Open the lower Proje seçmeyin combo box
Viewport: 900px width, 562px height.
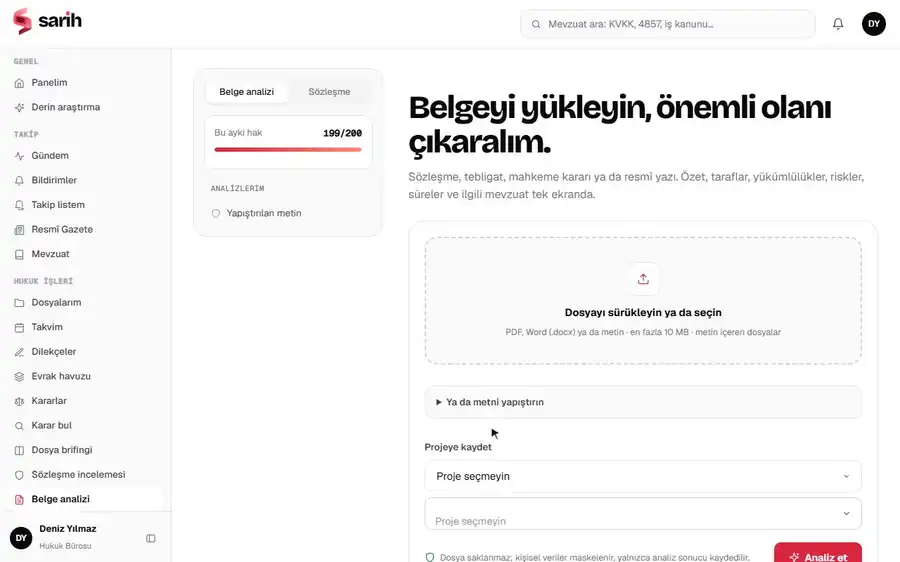[643, 514]
